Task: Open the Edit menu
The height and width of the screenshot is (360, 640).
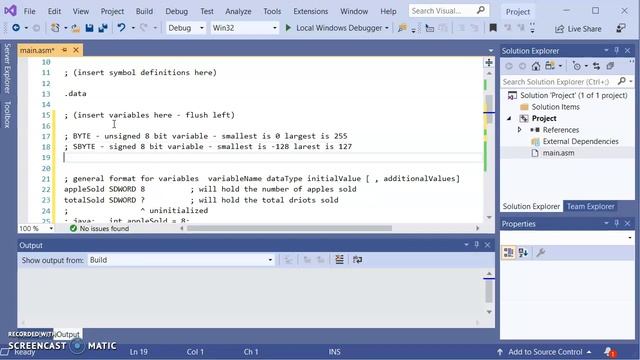Action: point(54,11)
